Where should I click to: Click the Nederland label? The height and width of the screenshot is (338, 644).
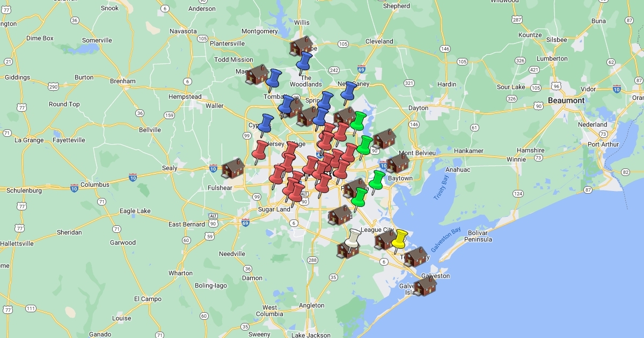(x=592, y=124)
